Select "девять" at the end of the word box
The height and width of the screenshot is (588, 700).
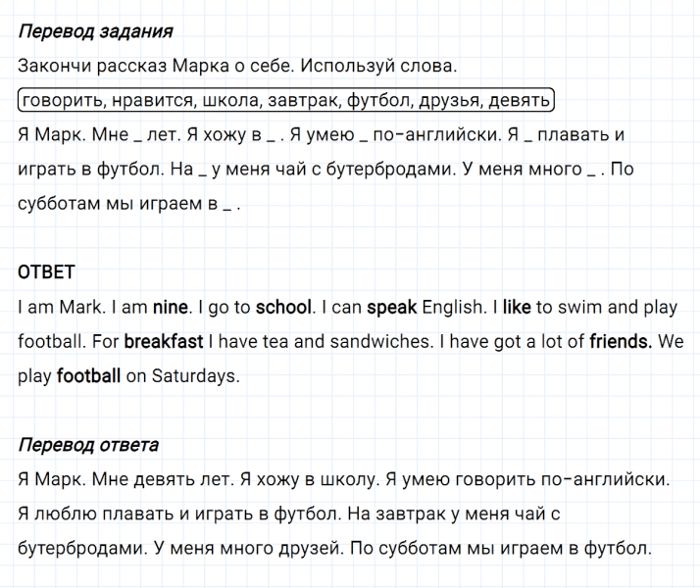point(519,100)
